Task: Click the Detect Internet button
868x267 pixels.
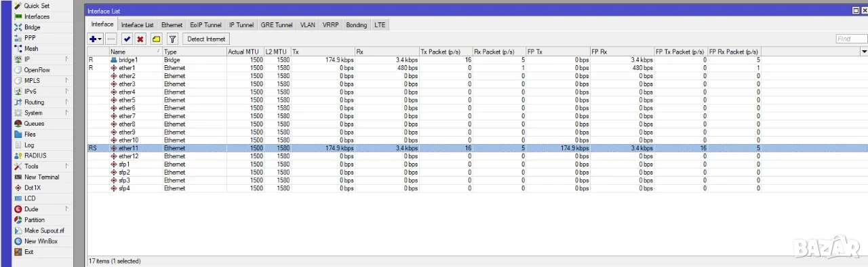Action: (207, 39)
